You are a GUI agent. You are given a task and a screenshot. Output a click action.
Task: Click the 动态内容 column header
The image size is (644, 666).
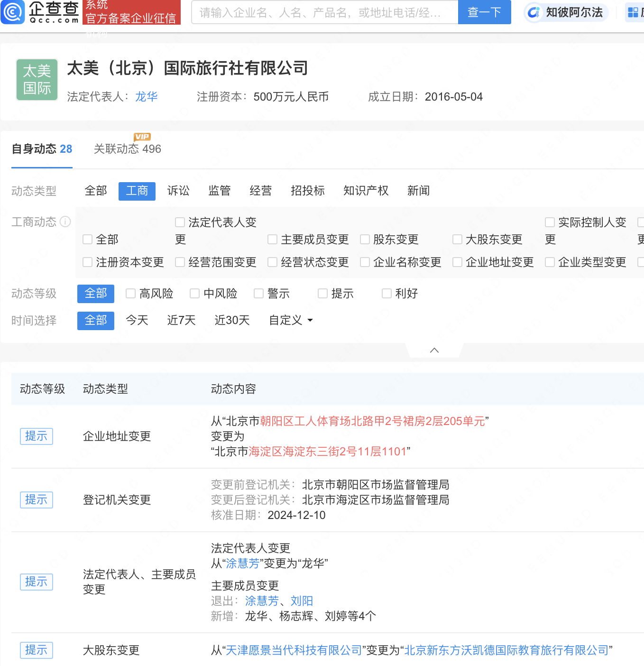pos(233,389)
